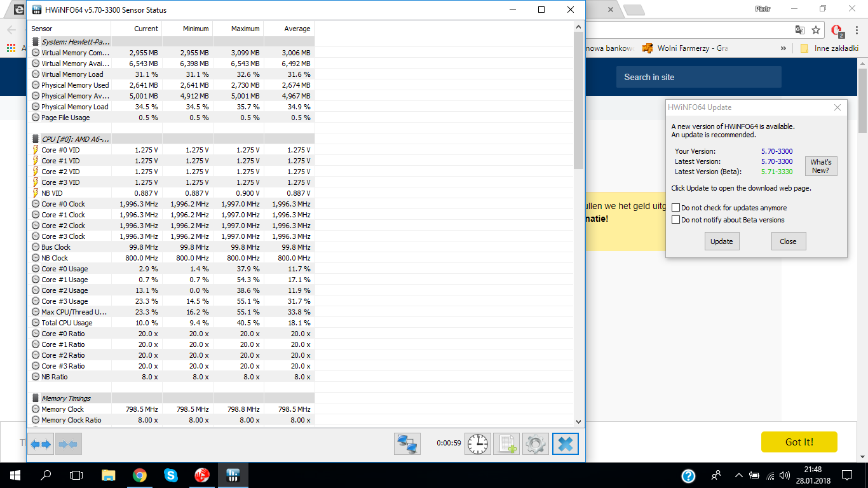Viewport: 868px width, 488px height.
Task: Click Update in the HWiNFO64 Update dialog
Action: [x=722, y=241]
